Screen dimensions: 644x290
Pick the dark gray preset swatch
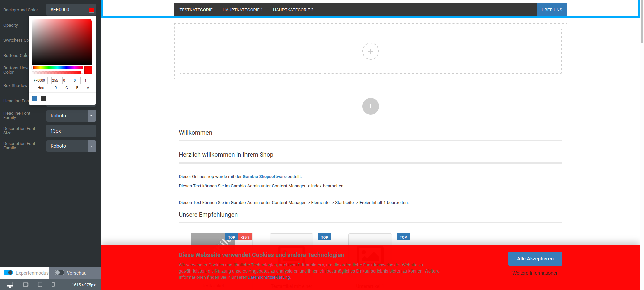tap(43, 99)
